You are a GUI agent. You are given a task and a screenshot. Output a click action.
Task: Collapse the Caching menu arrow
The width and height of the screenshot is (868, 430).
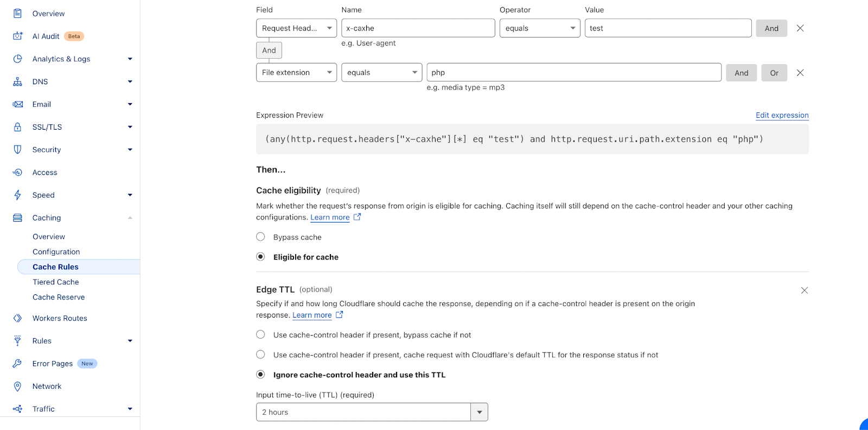[x=130, y=218]
